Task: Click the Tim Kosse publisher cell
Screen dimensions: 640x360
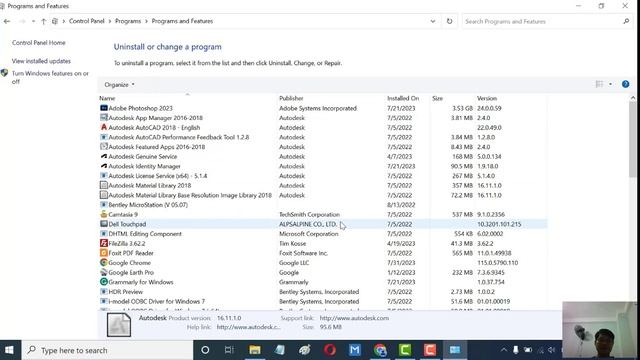Action: click(x=293, y=243)
